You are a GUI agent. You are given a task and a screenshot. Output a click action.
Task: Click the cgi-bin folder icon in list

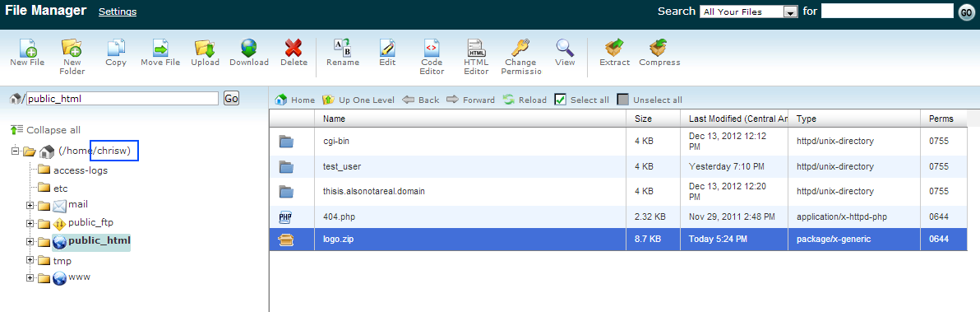pos(285,142)
